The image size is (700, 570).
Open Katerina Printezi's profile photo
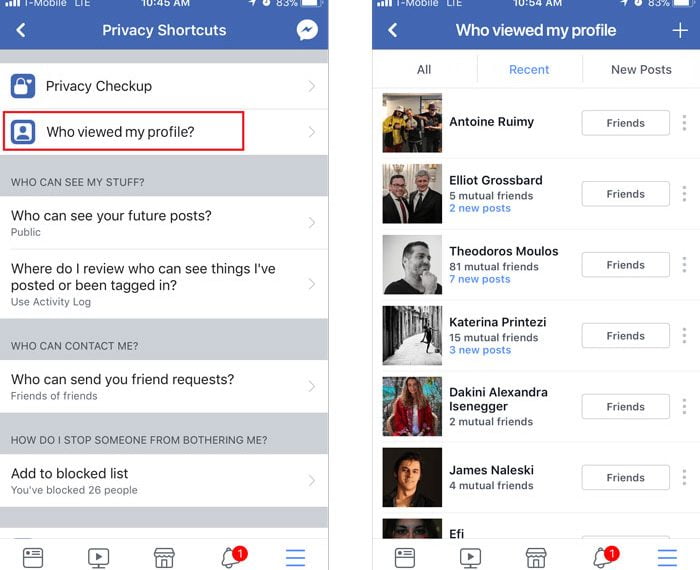pos(412,336)
